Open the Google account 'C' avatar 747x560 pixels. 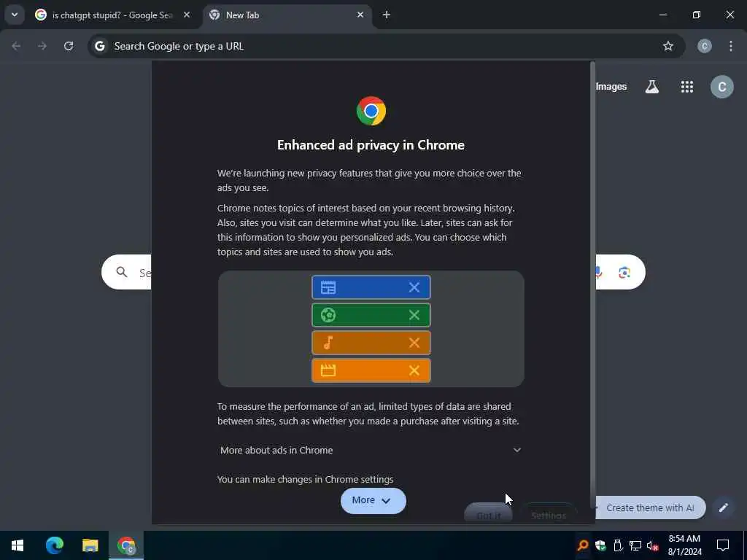(721, 87)
